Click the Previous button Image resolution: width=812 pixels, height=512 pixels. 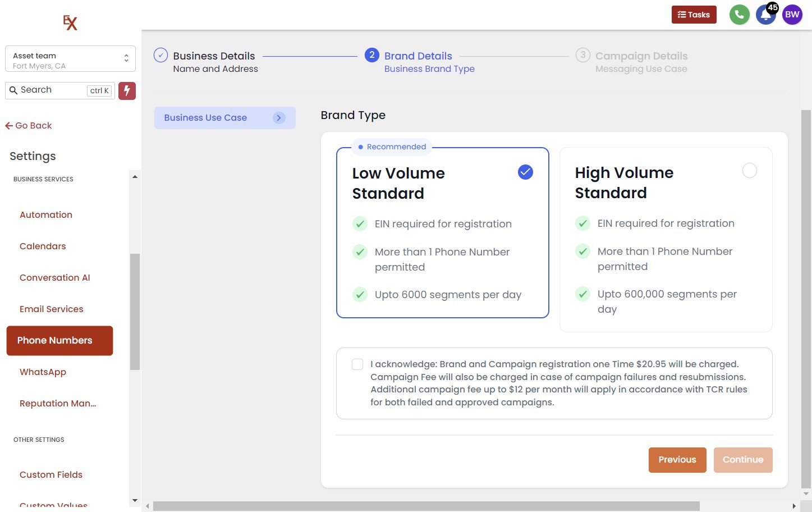(x=677, y=460)
